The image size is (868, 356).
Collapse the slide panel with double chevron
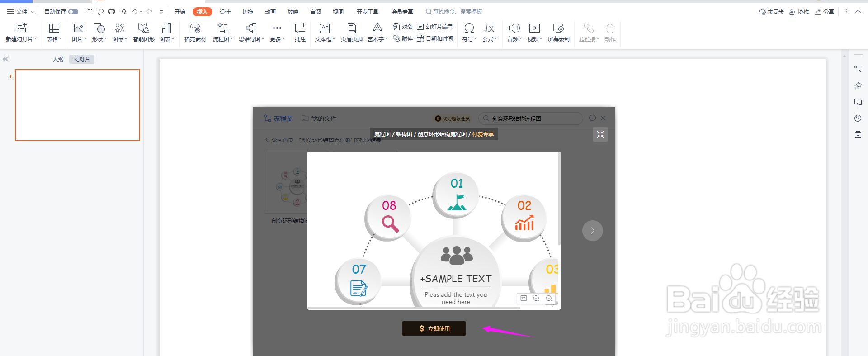pyautogui.click(x=6, y=59)
